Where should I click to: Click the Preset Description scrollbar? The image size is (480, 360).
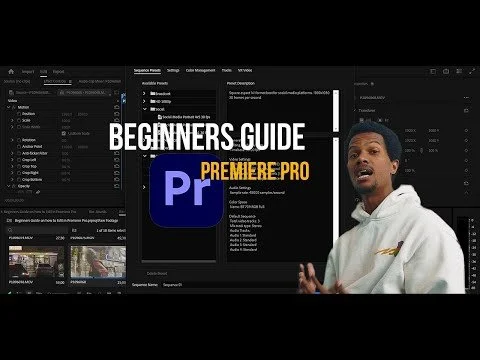(336, 110)
